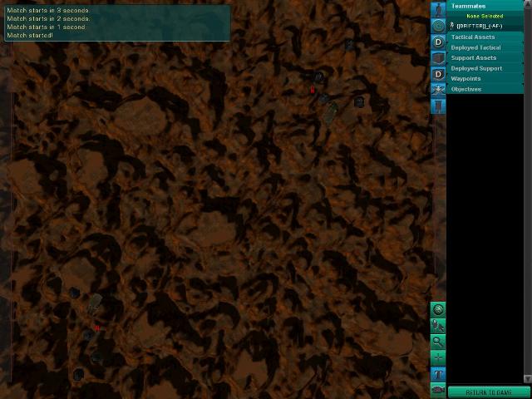Expand the Deployed Tactical section
532x399 pixels.
(x=475, y=47)
